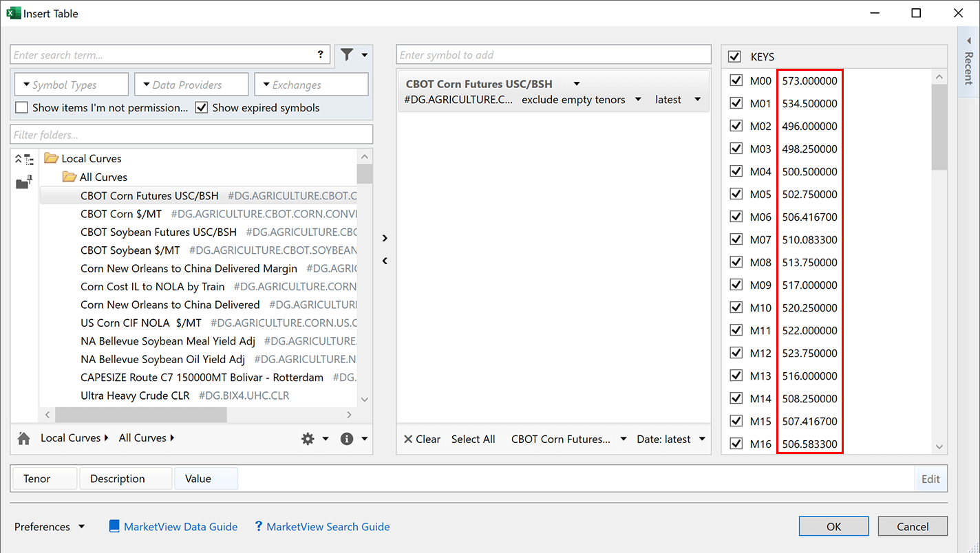Image resolution: width=980 pixels, height=553 pixels.
Task: Click All Curves breadcrumb
Action: point(142,437)
